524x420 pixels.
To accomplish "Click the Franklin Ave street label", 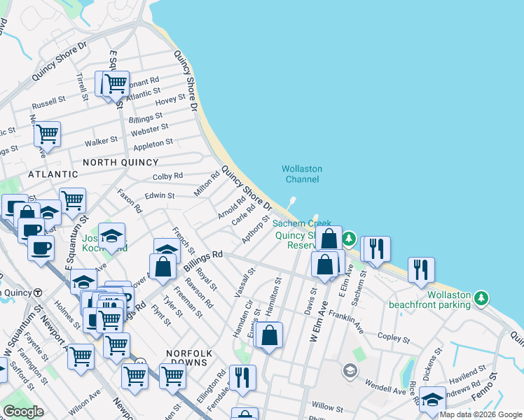I will coord(346,322).
